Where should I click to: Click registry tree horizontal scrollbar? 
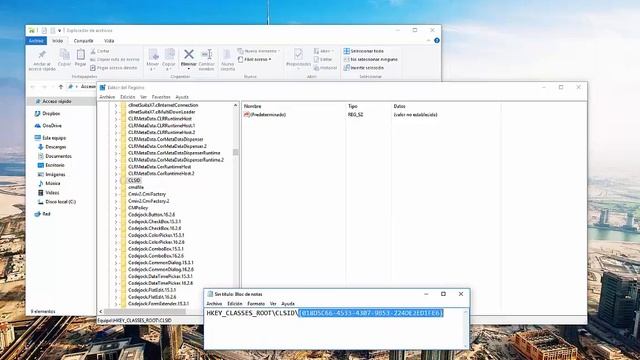point(145,311)
